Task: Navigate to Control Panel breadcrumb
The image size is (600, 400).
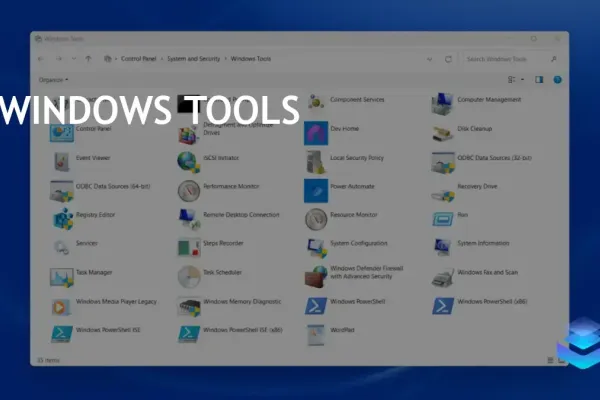Action: [139, 59]
